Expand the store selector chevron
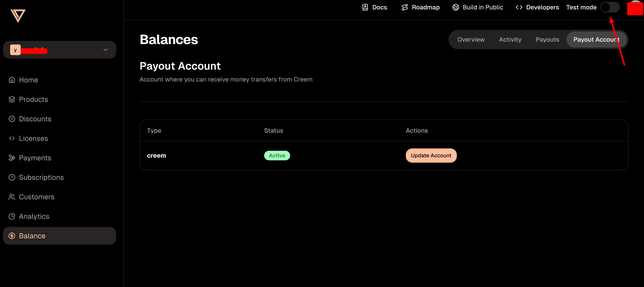This screenshot has height=287, width=644. click(105, 50)
